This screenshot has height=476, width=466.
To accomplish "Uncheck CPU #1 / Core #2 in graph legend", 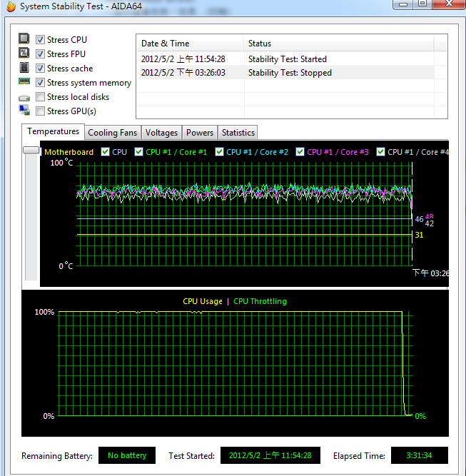I will tap(219, 152).
